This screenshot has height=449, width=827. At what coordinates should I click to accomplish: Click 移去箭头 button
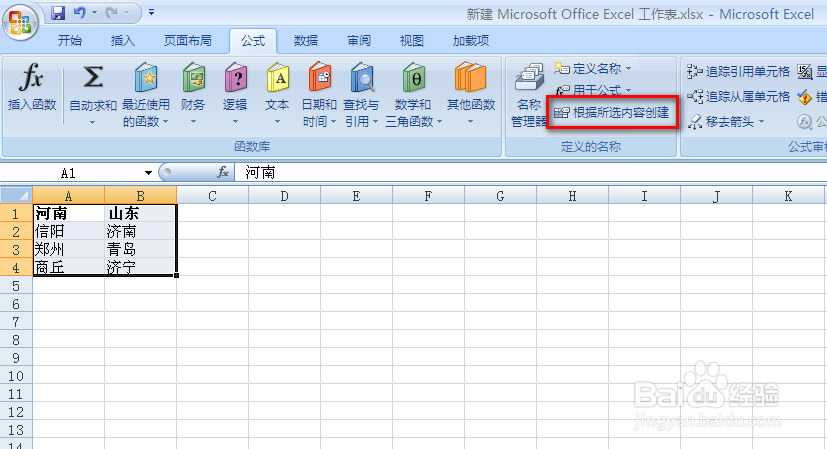[x=726, y=122]
